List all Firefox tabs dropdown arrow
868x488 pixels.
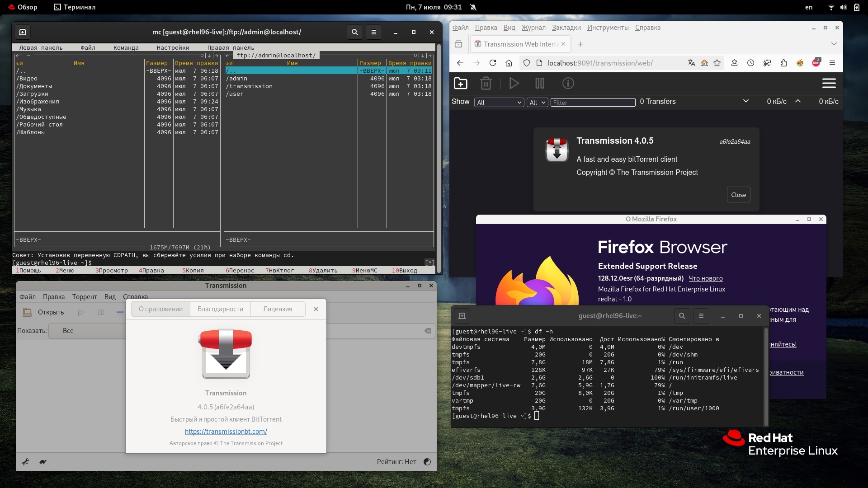pyautogui.click(x=834, y=44)
